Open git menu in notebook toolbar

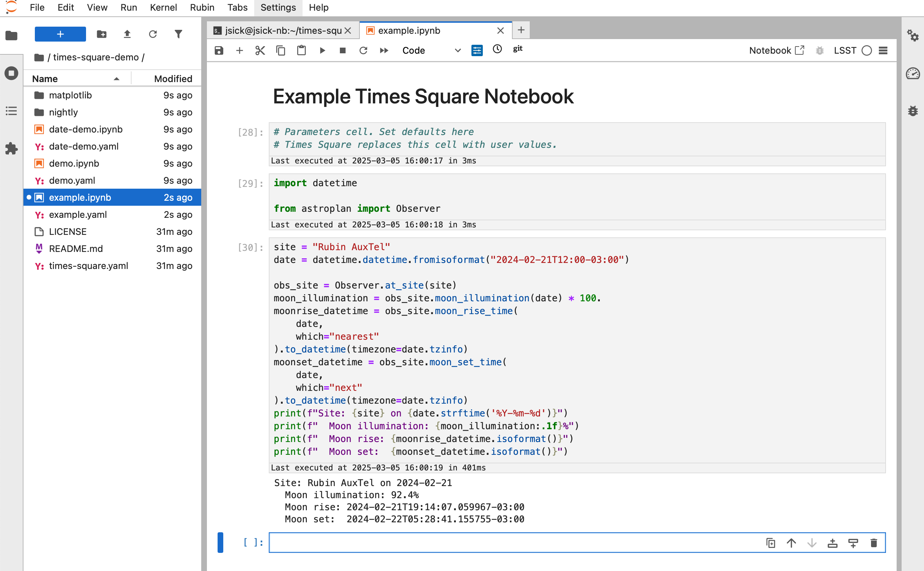(x=518, y=49)
